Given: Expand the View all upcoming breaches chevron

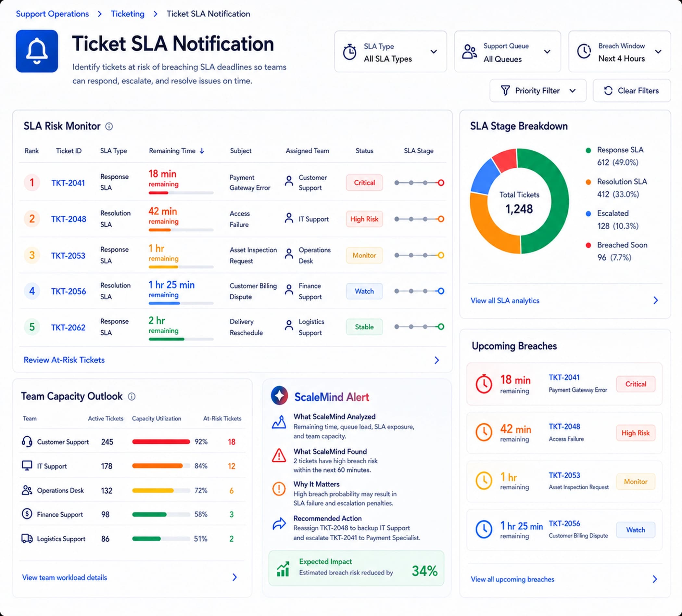Looking at the screenshot, I should point(655,579).
